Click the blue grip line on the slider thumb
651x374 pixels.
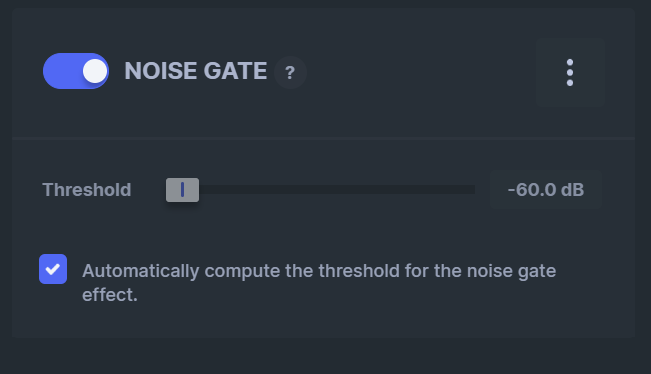coord(182,190)
